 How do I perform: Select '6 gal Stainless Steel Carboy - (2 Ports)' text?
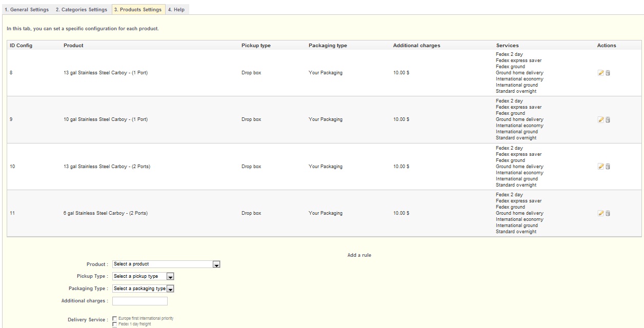coord(106,213)
